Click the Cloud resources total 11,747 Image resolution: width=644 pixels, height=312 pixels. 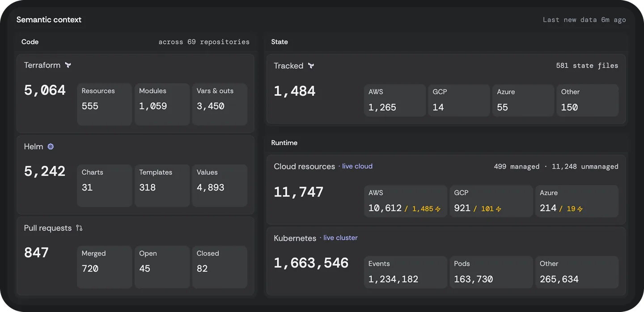click(298, 192)
